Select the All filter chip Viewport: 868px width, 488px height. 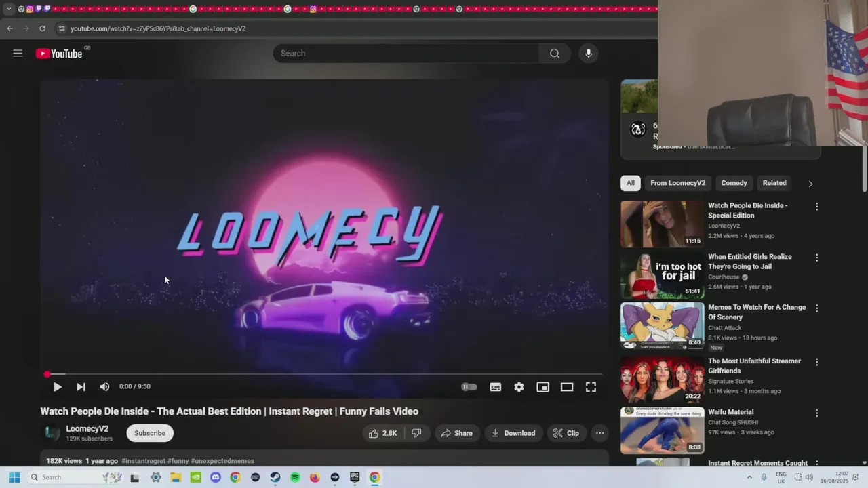click(x=631, y=183)
